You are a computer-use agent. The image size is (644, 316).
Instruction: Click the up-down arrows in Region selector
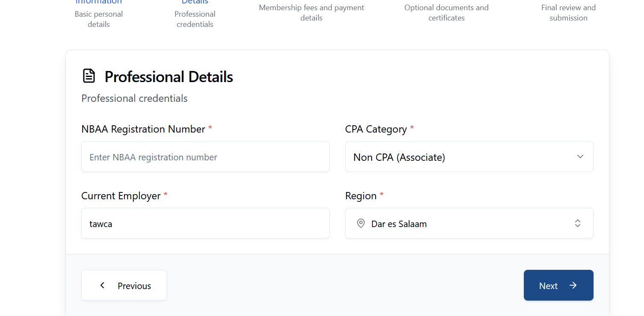[x=577, y=223]
